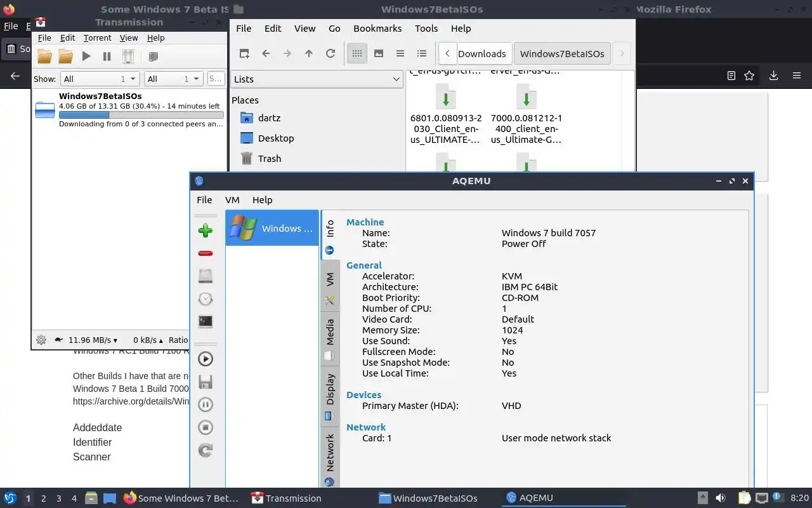
Task: Start the torrent in Transmission toolbar
Action: [x=86, y=57]
